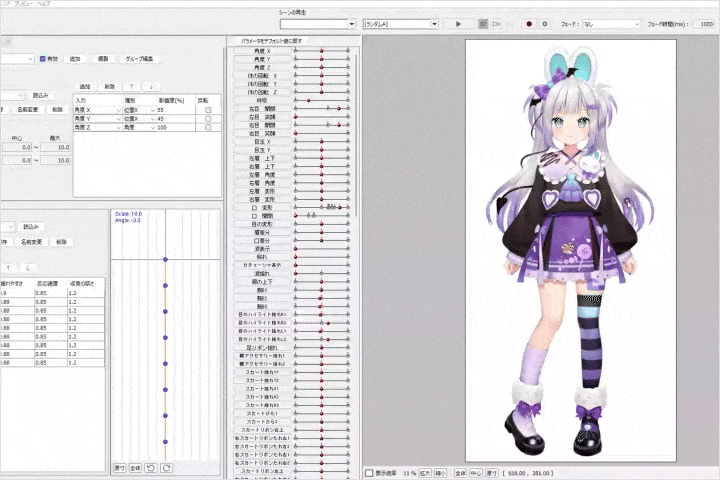Select the スカートひら1 parameter label
This screenshot has width=720, height=480.
[262, 413]
